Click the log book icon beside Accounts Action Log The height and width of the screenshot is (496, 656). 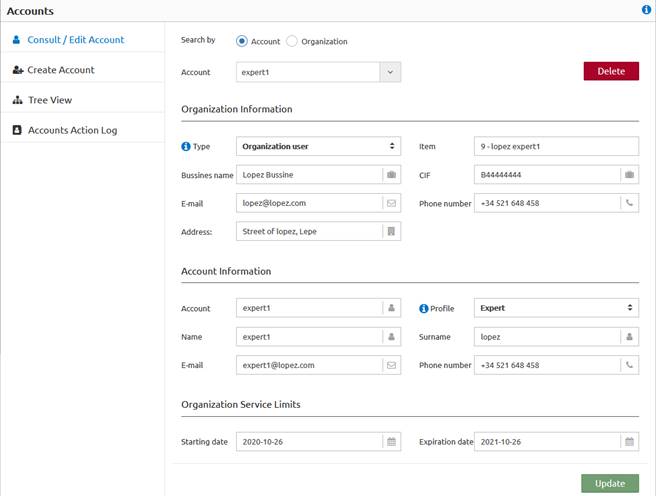pyautogui.click(x=17, y=130)
